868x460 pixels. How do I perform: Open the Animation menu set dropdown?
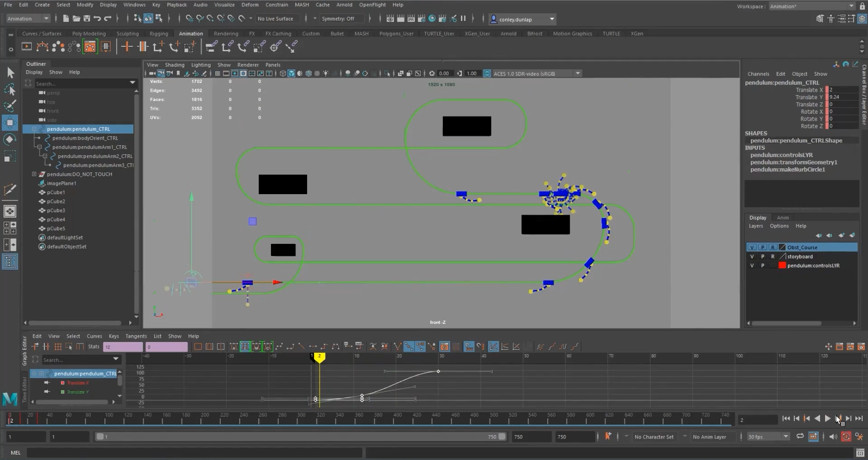pos(28,19)
